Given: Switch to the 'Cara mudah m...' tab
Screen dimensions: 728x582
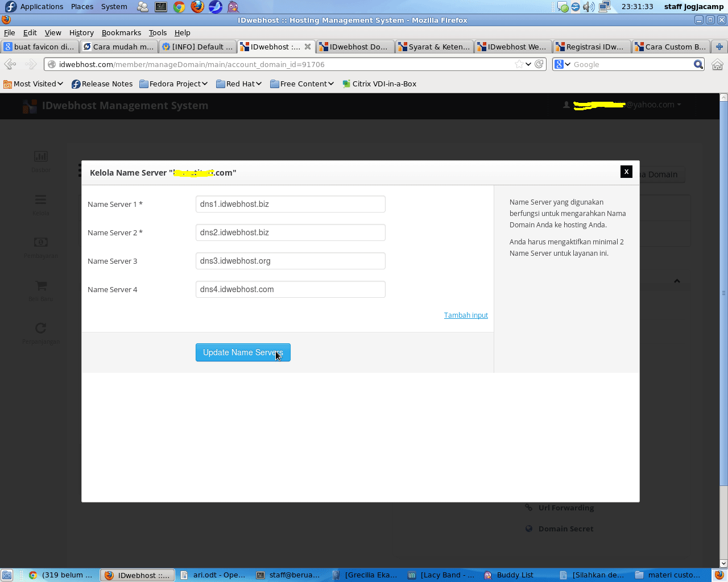Looking at the screenshot, I should [118, 47].
